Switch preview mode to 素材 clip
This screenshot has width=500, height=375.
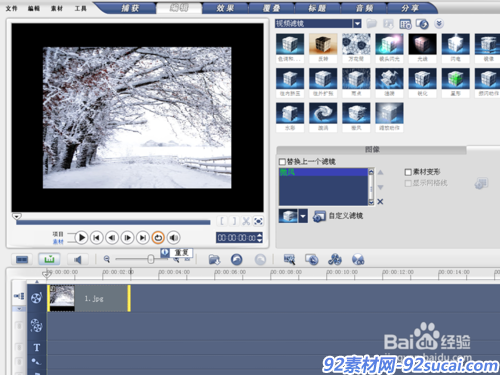click(58, 241)
